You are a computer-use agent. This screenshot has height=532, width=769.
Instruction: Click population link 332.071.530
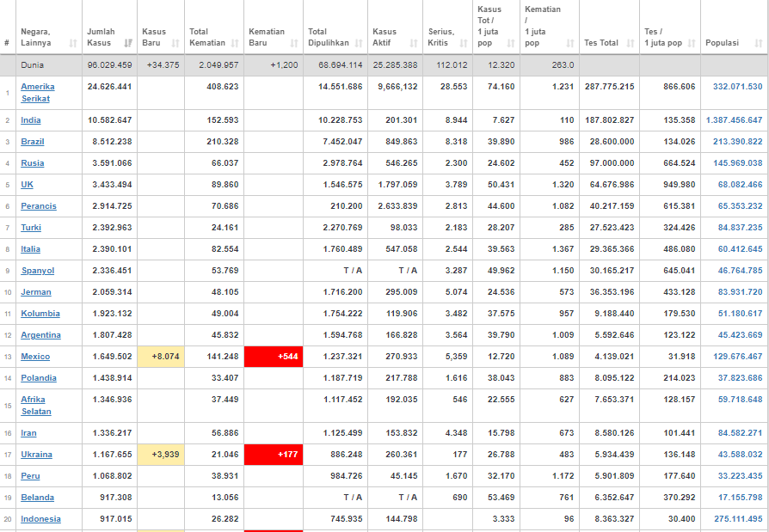click(x=738, y=87)
